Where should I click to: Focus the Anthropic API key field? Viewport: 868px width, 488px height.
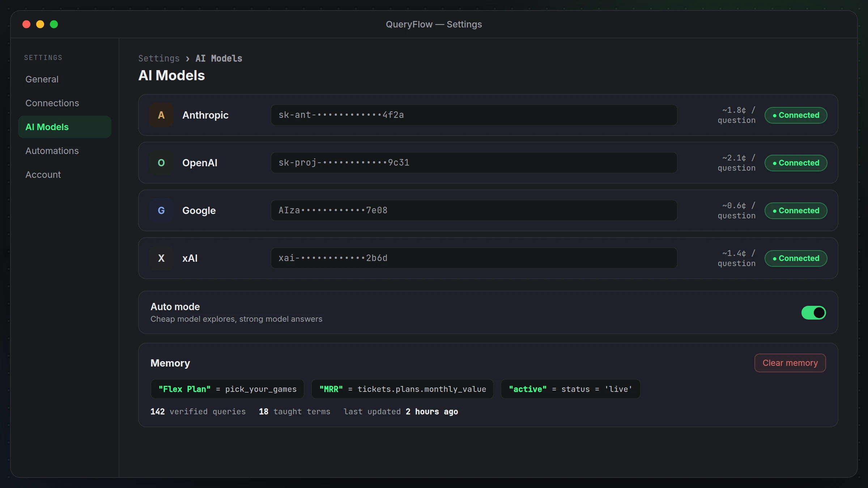(x=474, y=115)
